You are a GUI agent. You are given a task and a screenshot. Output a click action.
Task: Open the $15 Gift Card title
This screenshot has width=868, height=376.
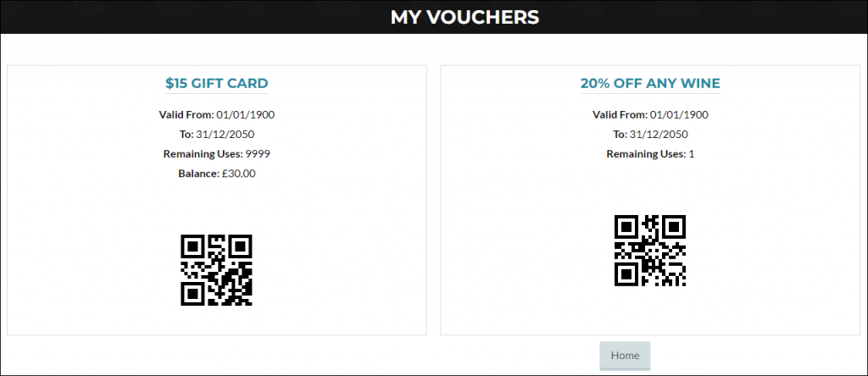(216, 84)
